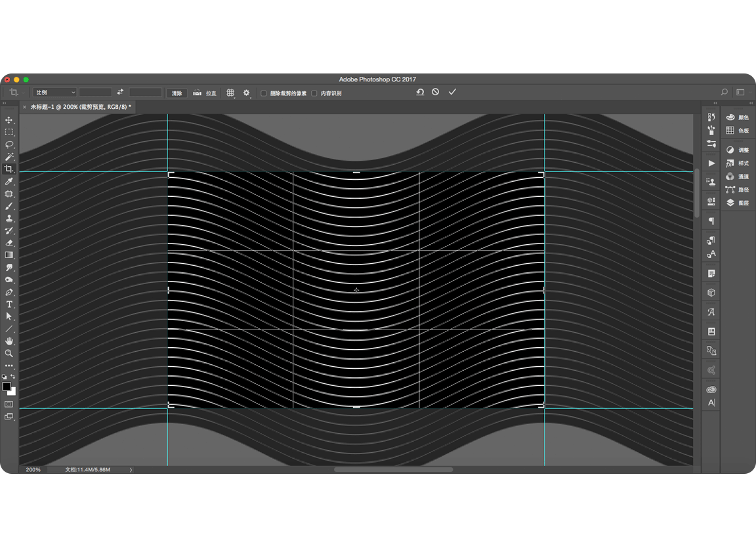Open the Actions play panel icon

(x=711, y=163)
